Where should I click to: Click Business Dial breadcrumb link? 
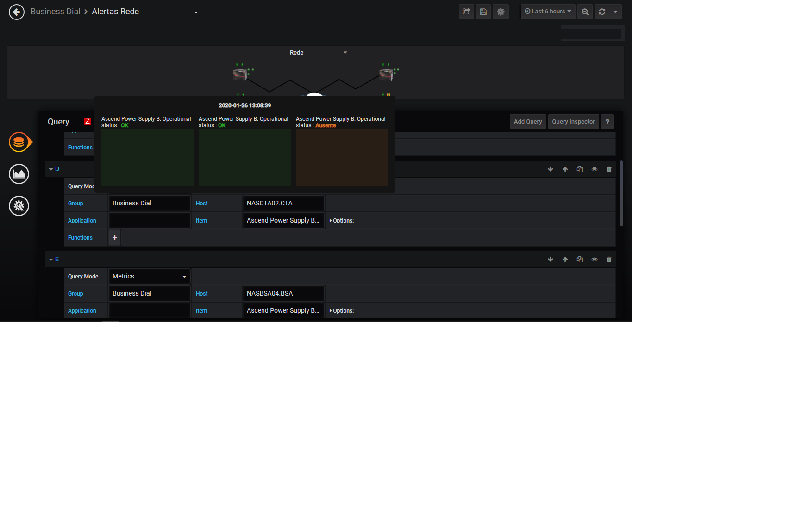pos(56,12)
